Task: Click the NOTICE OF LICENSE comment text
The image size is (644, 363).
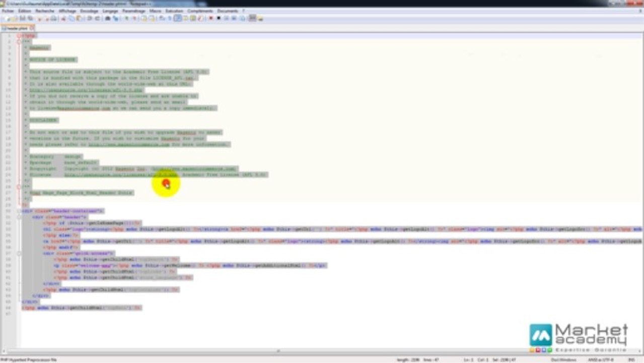Action: tap(52, 59)
